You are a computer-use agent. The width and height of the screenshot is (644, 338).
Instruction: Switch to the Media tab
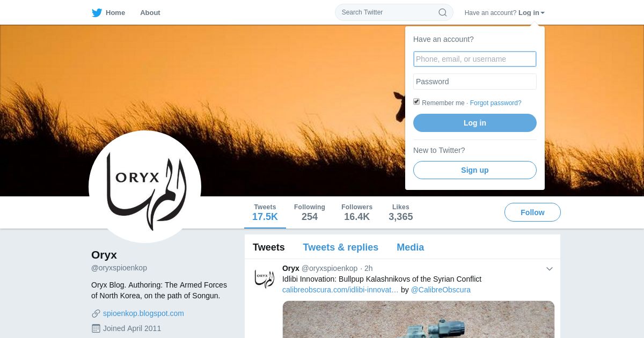coord(410,247)
